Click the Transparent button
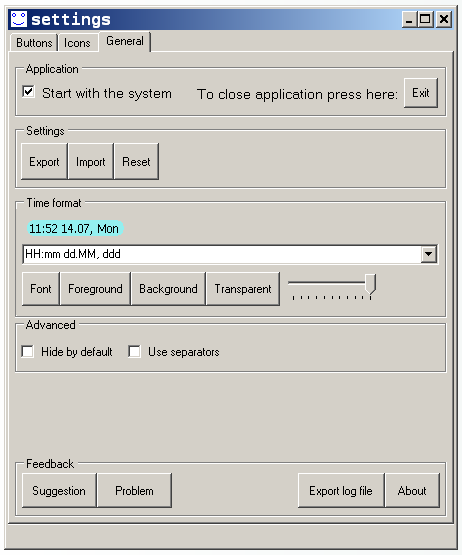 pyautogui.click(x=243, y=289)
